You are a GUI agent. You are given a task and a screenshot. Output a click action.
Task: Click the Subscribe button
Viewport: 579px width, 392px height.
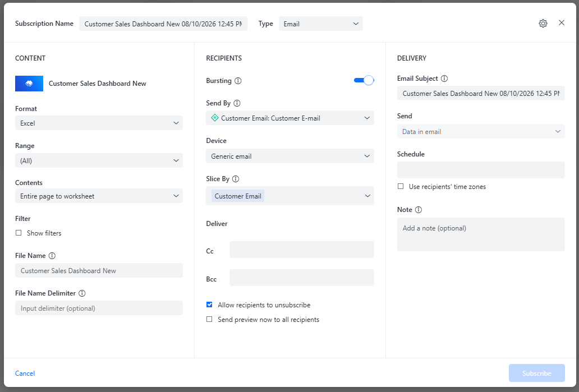(536, 373)
